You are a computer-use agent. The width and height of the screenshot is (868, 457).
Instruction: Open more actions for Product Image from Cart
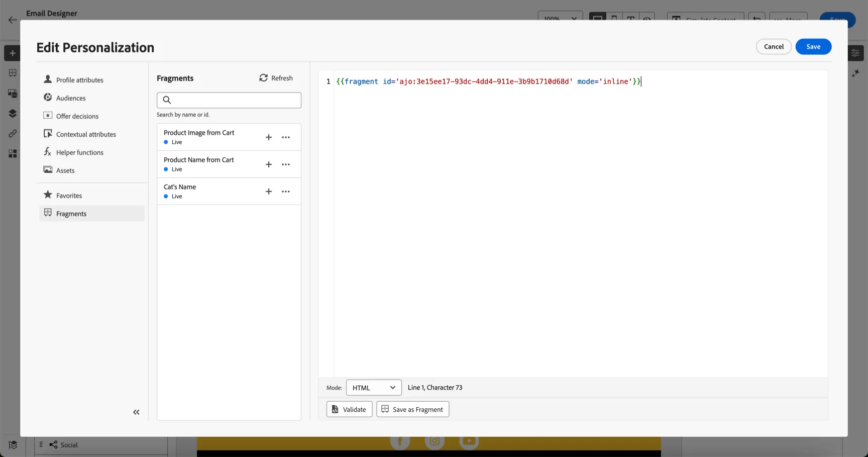[x=286, y=137]
